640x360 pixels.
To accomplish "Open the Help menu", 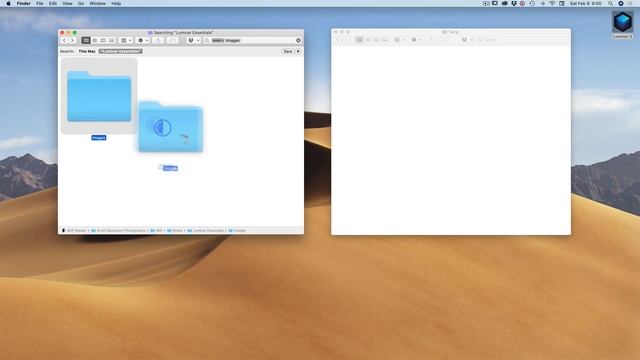I will click(116, 3).
